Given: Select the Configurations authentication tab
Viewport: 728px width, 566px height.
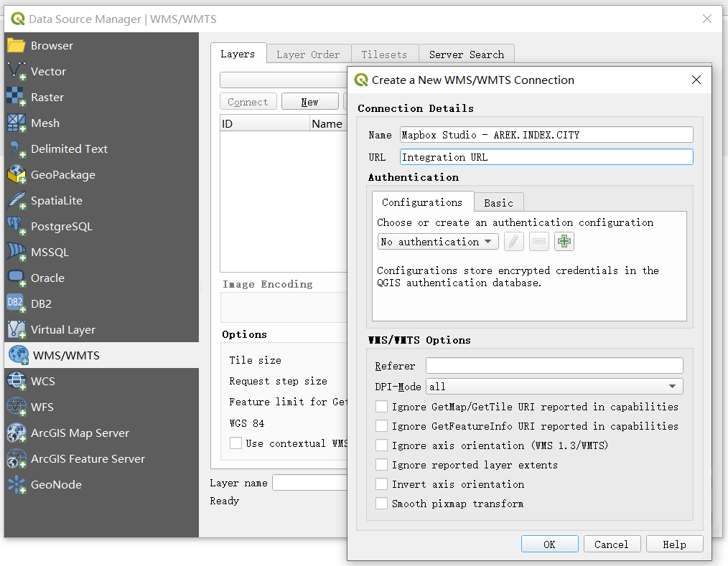Looking at the screenshot, I should coord(422,202).
